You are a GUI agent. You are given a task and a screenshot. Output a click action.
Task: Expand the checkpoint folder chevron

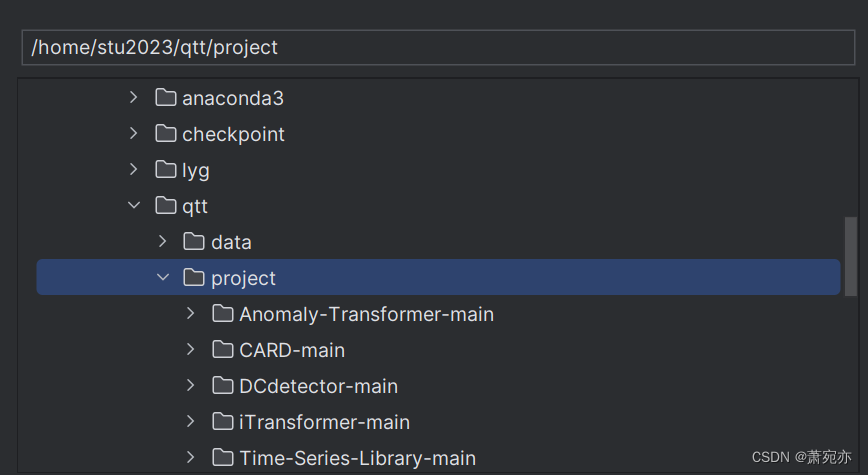134,134
